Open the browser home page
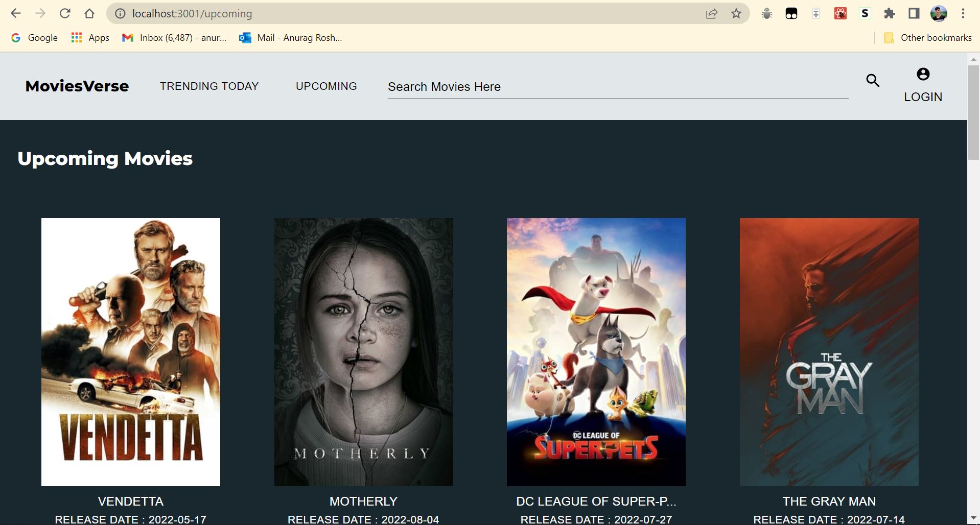 pos(89,14)
